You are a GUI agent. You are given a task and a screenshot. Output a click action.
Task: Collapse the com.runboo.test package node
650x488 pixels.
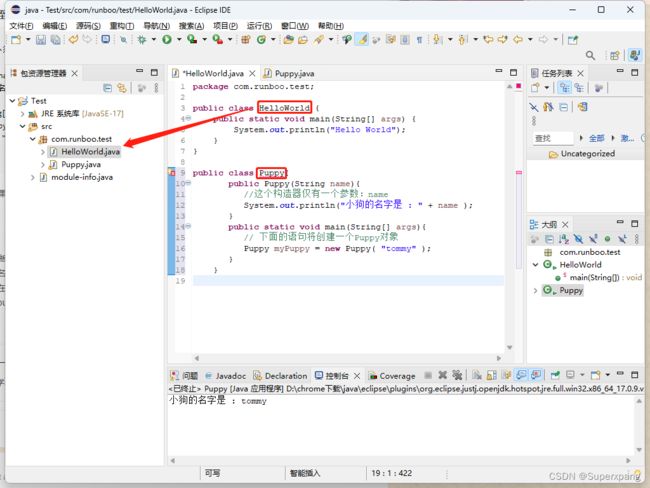click(x=32, y=139)
